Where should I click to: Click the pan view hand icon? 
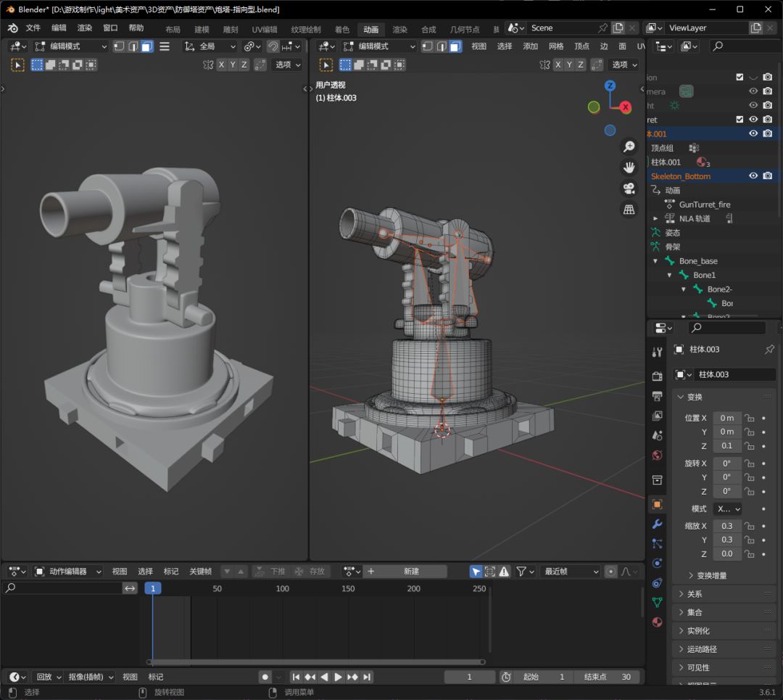tap(629, 168)
